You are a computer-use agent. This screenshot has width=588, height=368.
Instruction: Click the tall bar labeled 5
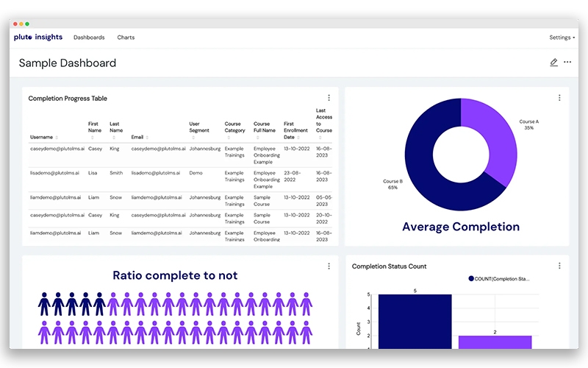[415, 322]
